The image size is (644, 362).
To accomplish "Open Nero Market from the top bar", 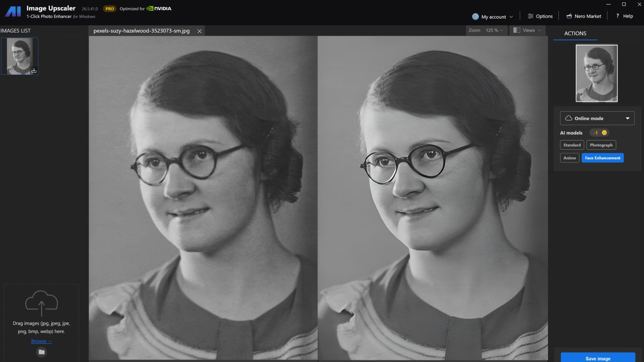I will [584, 16].
